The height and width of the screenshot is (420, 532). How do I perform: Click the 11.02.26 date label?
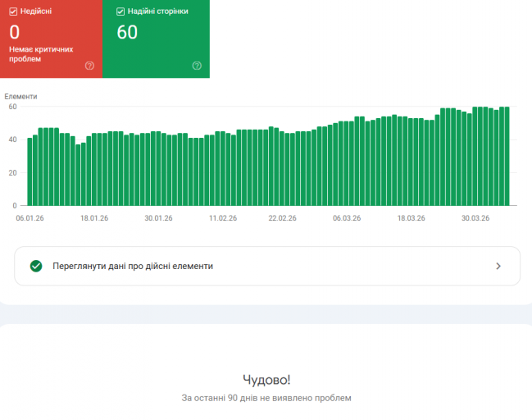coord(223,218)
